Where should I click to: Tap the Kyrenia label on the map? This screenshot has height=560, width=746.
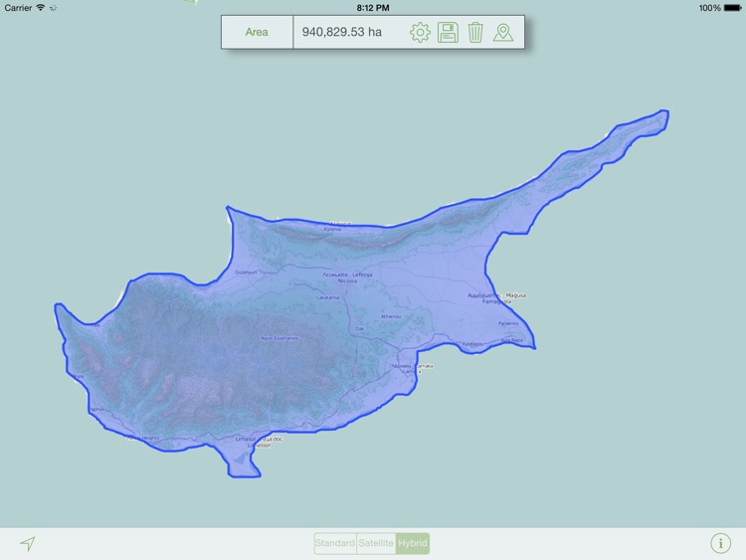(x=332, y=230)
